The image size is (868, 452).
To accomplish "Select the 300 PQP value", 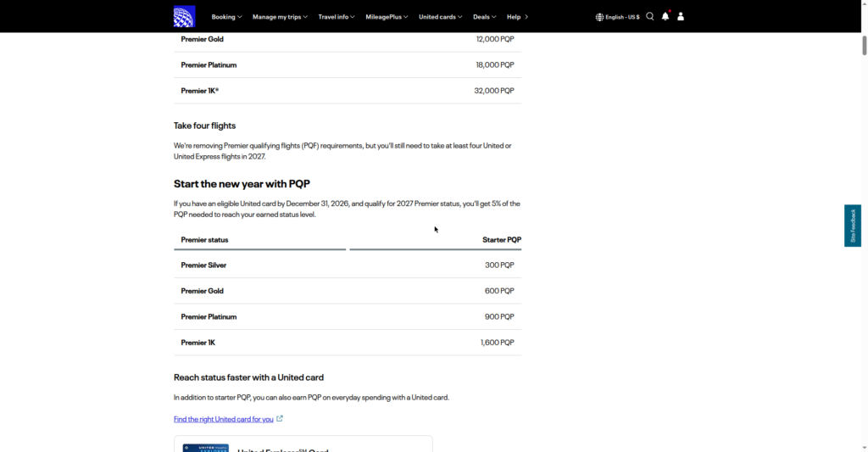I will [x=499, y=265].
